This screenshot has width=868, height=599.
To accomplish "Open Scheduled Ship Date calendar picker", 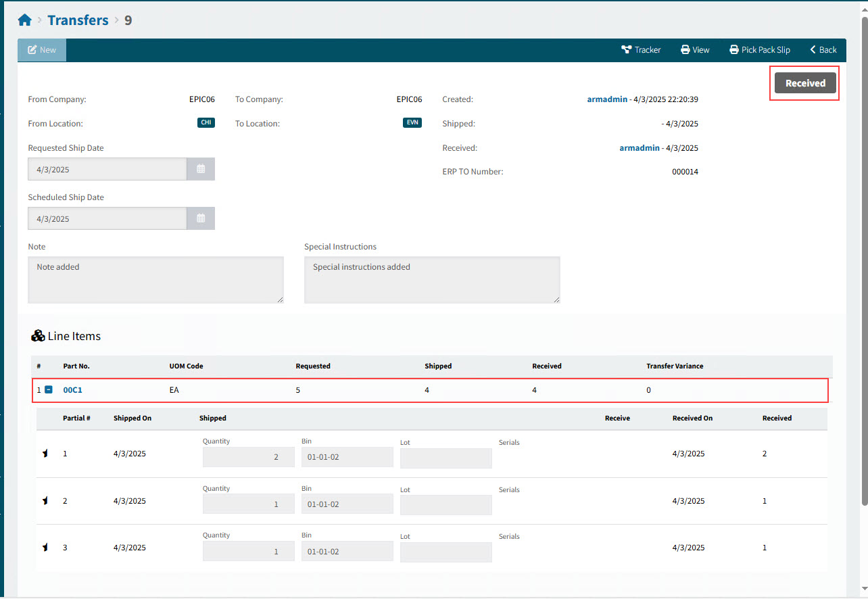I will tap(201, 218).
